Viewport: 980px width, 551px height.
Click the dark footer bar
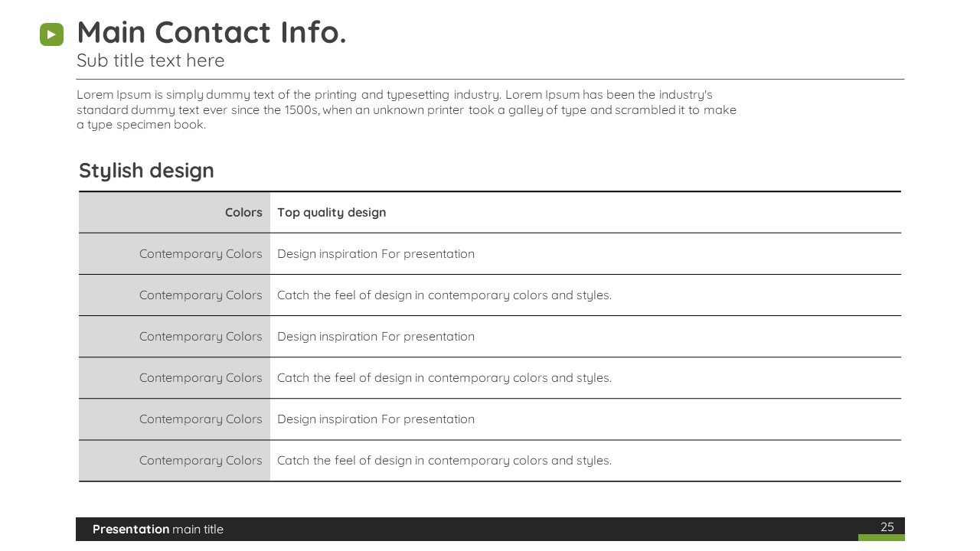490,529
